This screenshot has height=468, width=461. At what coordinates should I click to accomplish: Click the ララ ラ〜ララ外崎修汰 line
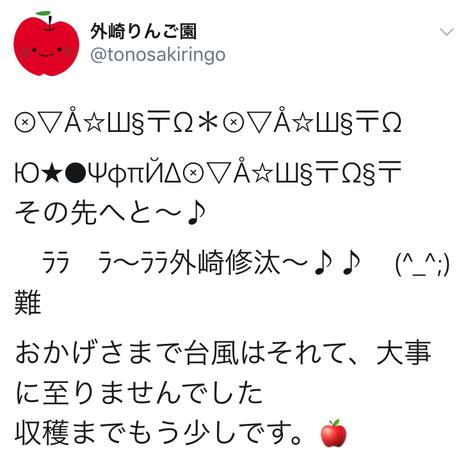[x=201, y=265]
